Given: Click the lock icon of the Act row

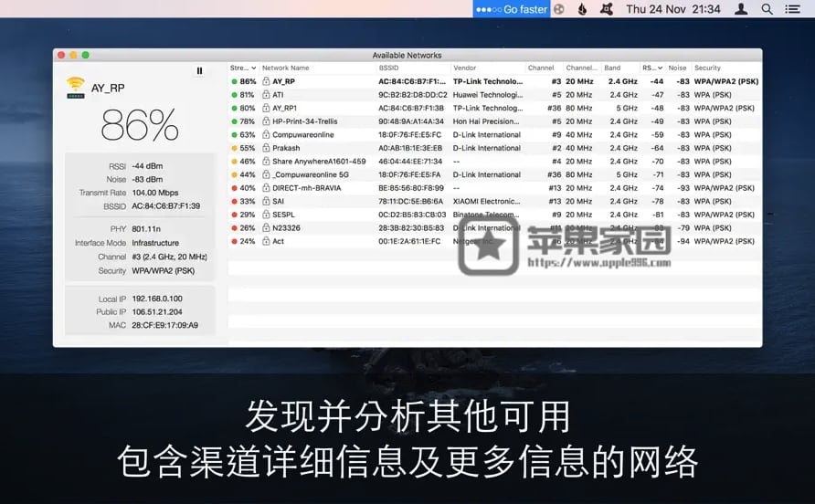Looking at the screenshot, I should click(266, 241).
